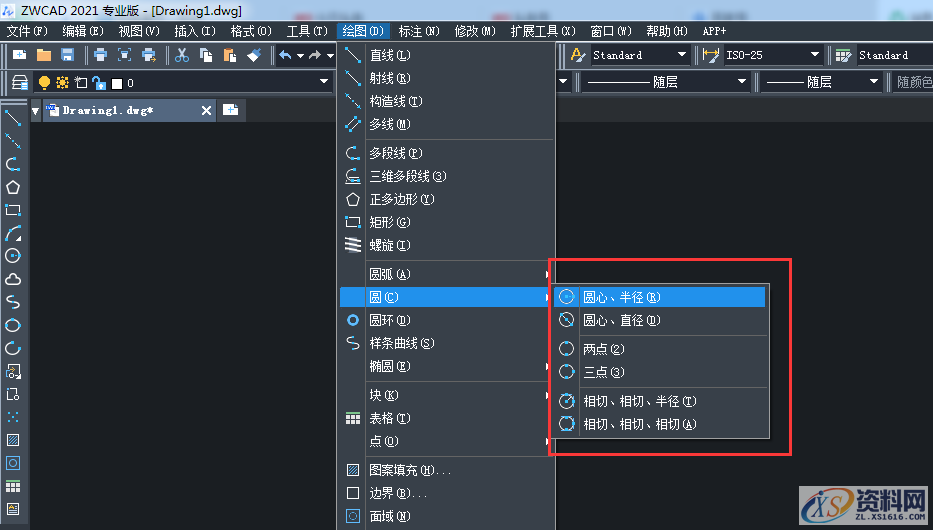Open the 修改(M) menu
This screenshot has height=530, width=933.
(x=475, y=31)
